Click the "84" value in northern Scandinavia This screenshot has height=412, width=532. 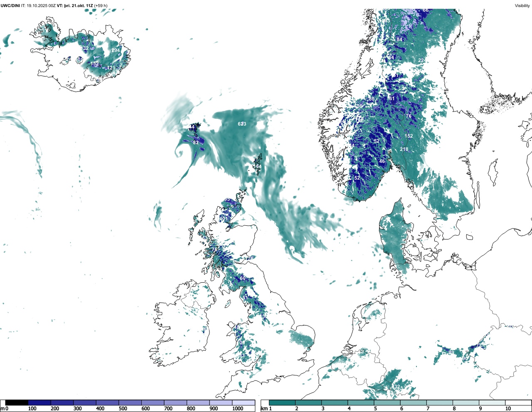click(399, 39)
